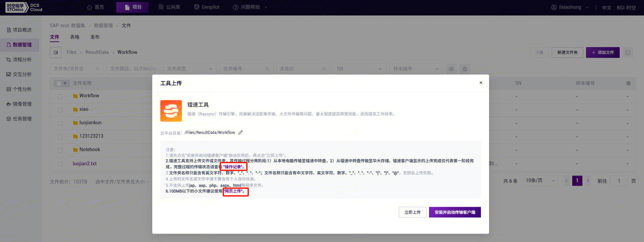This screenshot has width=644, height=242.
Task: Open the Raysync tool logo thumbnail
Action: click(x=171, y=111)
